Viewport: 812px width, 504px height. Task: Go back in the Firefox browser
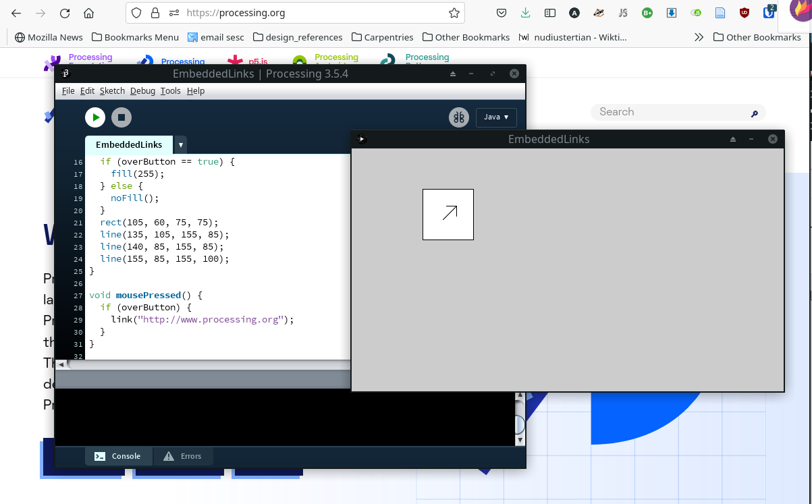16,13
